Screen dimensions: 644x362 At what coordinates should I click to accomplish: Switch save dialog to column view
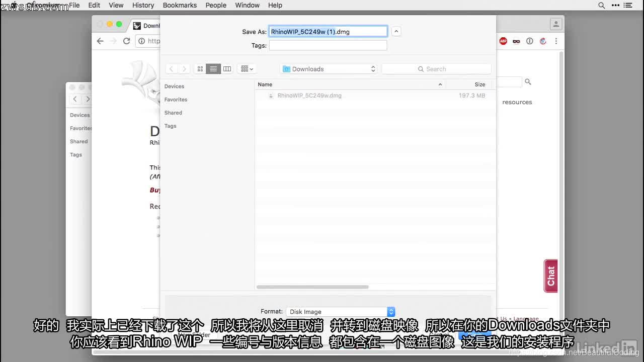click(227, 69)
